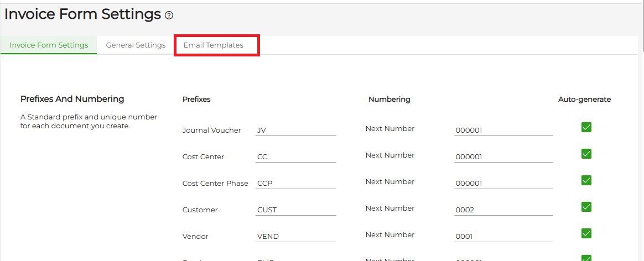The width and height of the screenshot is (644, 261).
Task: Click Journal Voucher next number field
Action: coord(503,130)
